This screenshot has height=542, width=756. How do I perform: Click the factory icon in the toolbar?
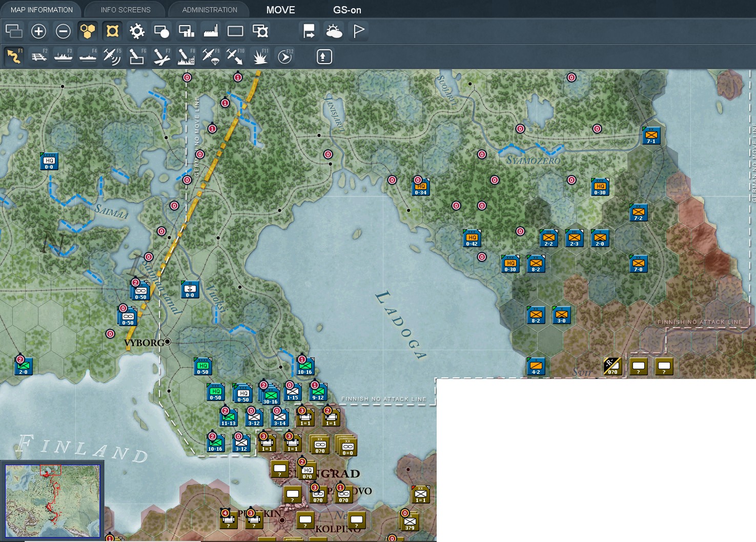[x=211, y=31]
